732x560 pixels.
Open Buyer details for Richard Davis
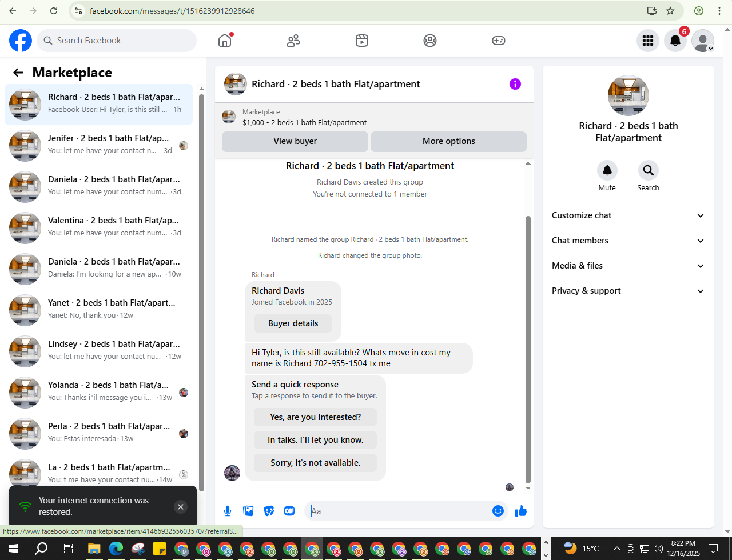(x=293, y=323)
